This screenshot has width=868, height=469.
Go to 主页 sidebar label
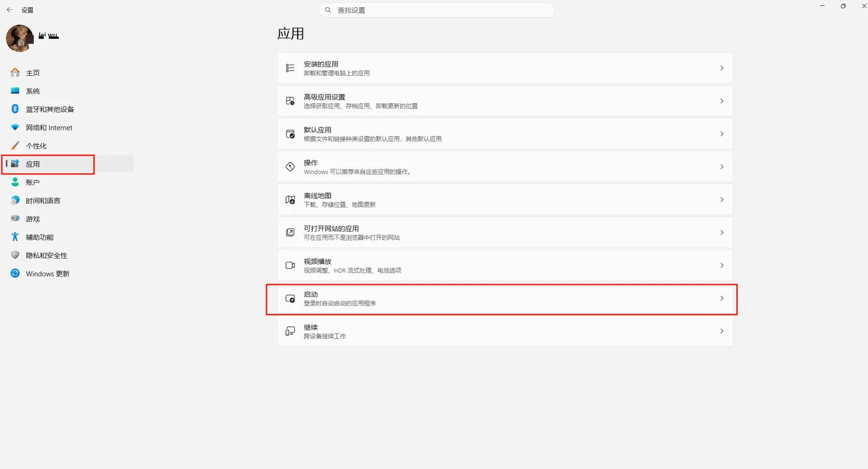point(33,73)
